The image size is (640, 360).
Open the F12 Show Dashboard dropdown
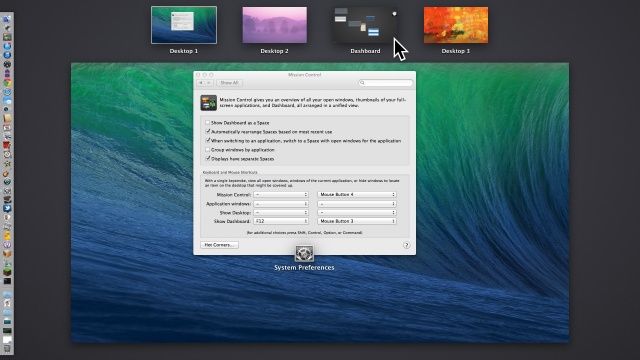click(281, 221)
